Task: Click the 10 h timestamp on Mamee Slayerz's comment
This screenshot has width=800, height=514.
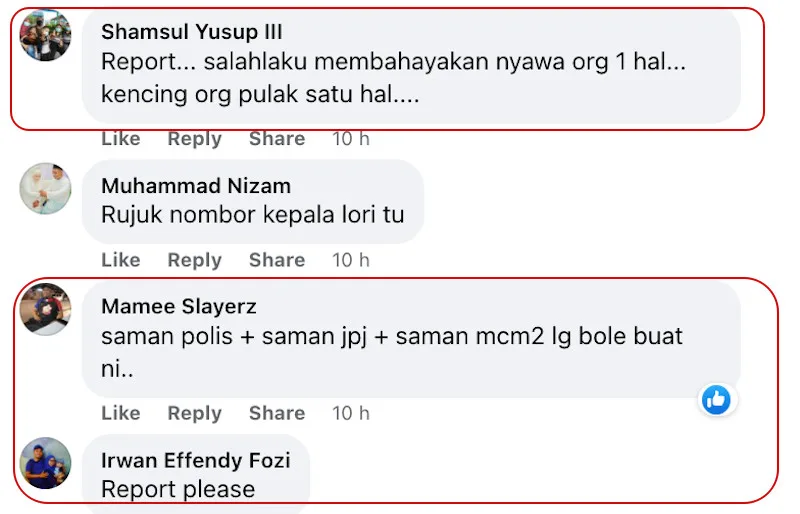Action: [351, 413]
